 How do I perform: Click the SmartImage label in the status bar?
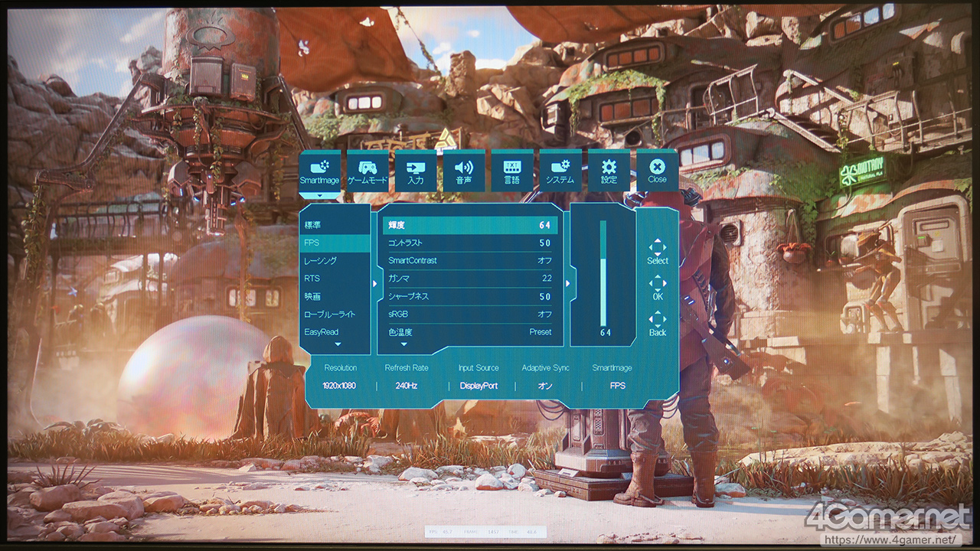coord(612,368)
